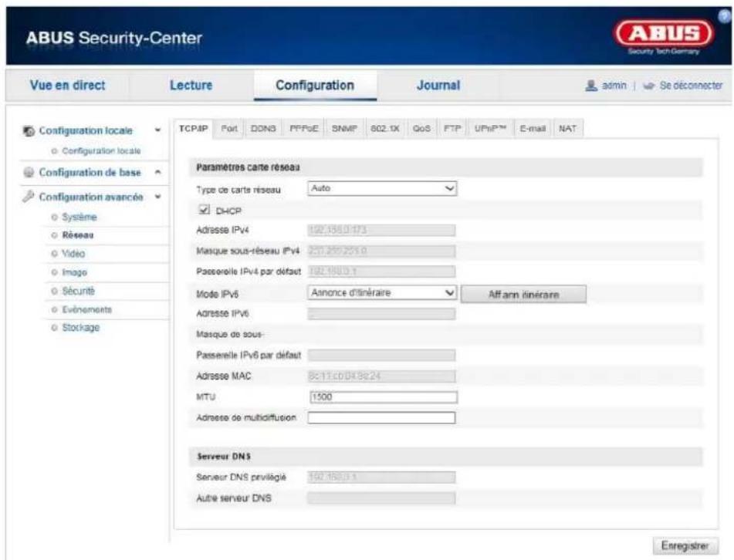The height and width of the screenshot is (560, 734).
Task: Open Evénements in the sidebar
Action: pyautogui.click(x=86, y=310)
